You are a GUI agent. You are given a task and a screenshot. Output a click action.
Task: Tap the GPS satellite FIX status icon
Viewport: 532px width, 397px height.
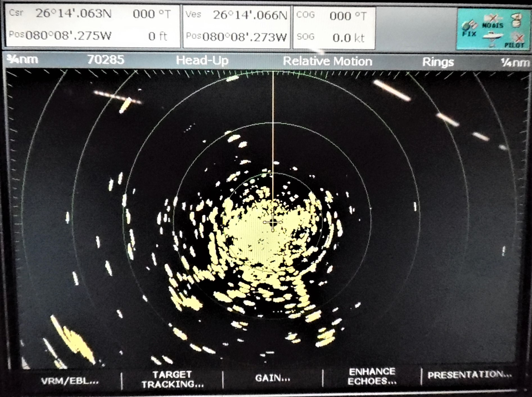tap(469, 29)
